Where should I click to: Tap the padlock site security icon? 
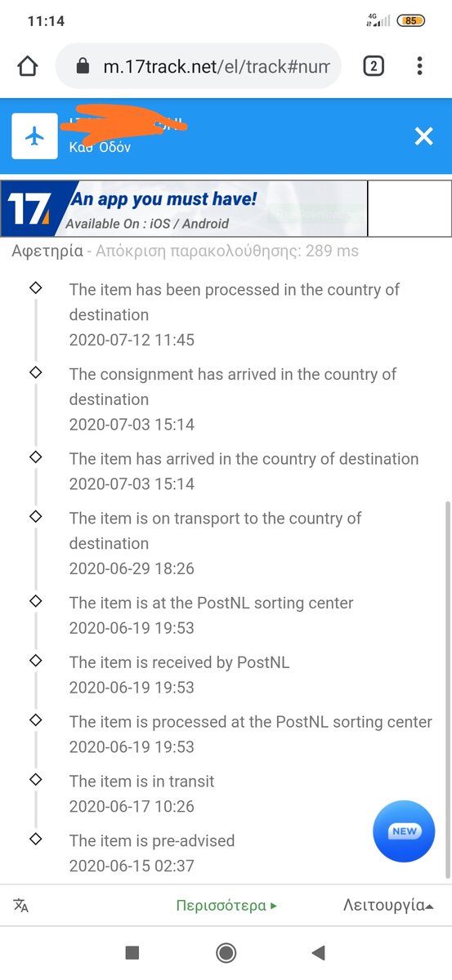click(x=83, y=66)
